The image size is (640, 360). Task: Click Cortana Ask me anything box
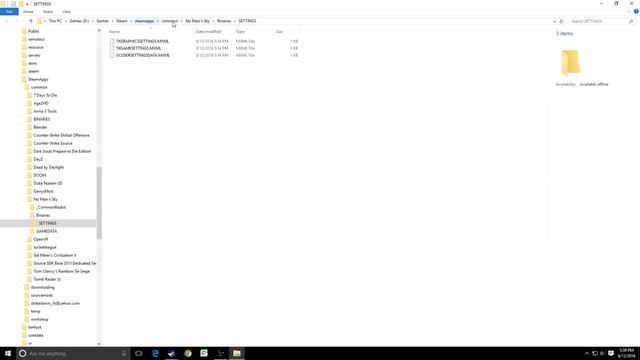(73, 353)
